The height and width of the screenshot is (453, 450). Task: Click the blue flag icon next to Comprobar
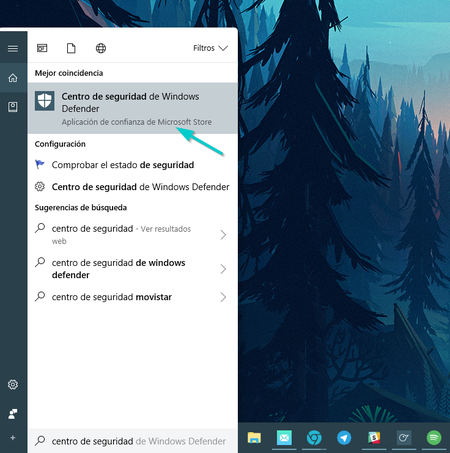click(x=40, y=164)
